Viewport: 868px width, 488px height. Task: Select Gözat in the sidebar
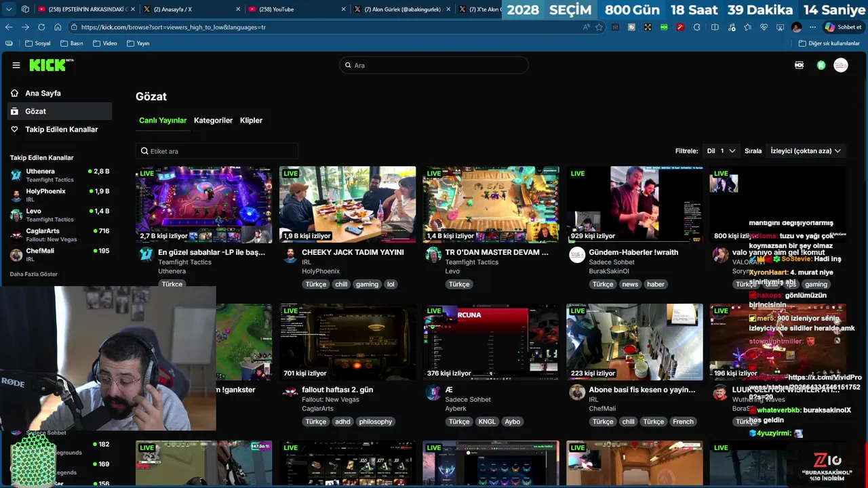(x=60, y=111)
